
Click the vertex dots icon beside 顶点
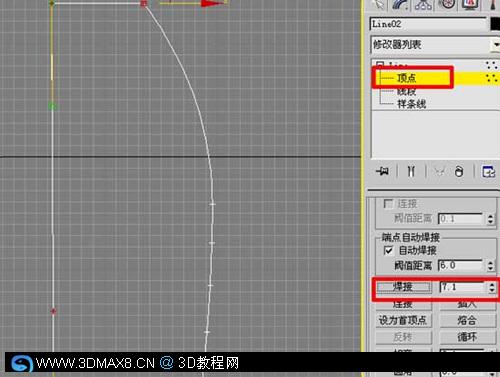click(491, 78)
